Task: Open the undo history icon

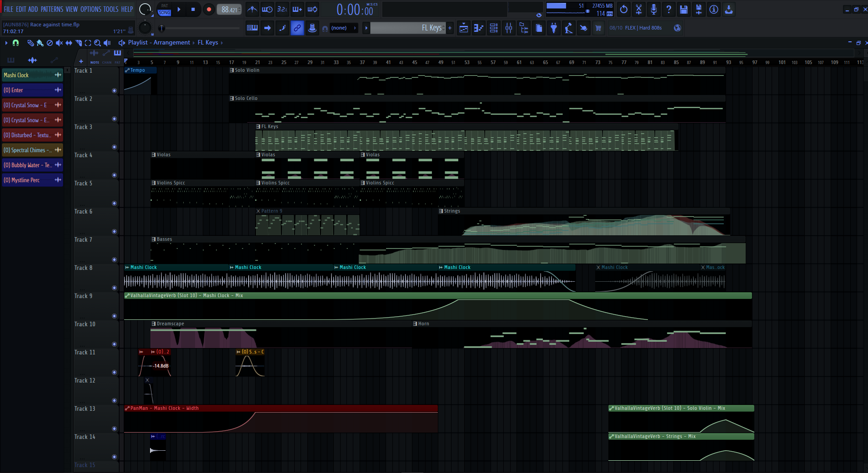Action: 624,9
